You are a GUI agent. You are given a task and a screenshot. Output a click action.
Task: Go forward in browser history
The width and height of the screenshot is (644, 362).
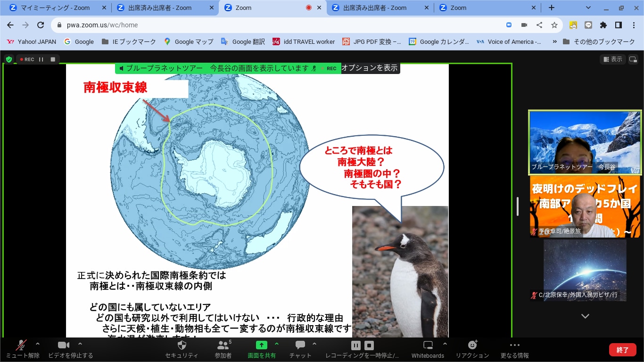tap(25, 25)
